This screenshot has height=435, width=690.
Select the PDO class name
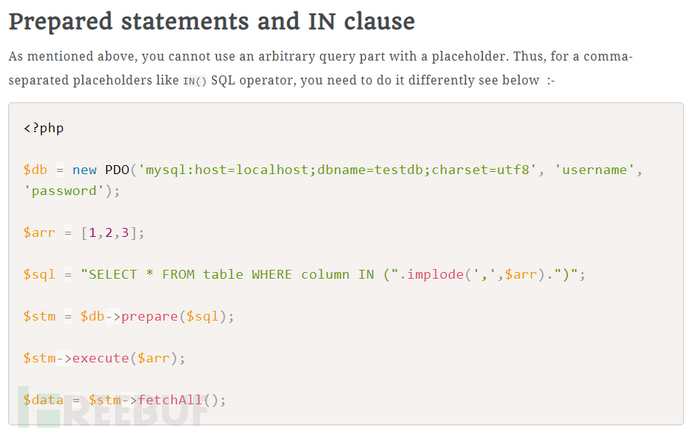click(117, 170)
